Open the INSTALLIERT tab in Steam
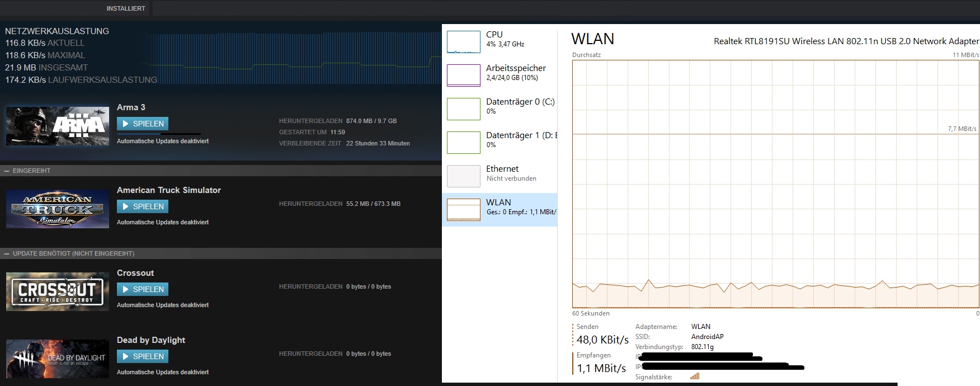This screenshot has width=980, height=386. 126,8
